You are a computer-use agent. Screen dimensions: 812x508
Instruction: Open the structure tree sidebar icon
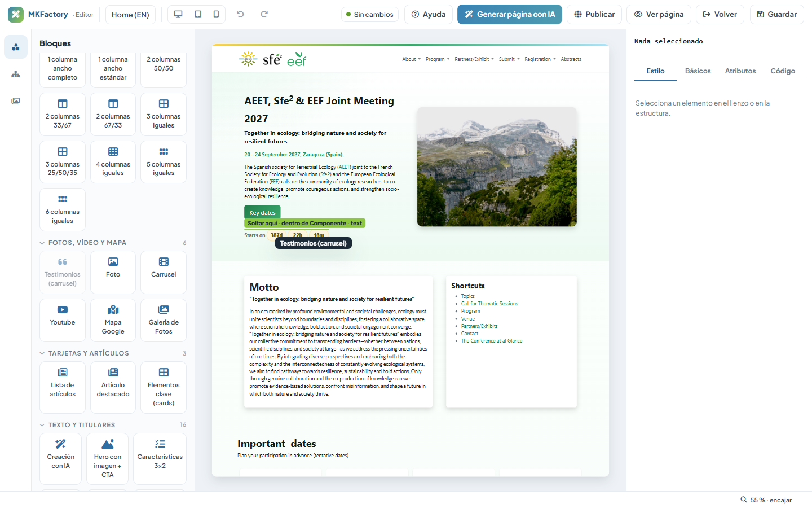click(x=16, y=74)
